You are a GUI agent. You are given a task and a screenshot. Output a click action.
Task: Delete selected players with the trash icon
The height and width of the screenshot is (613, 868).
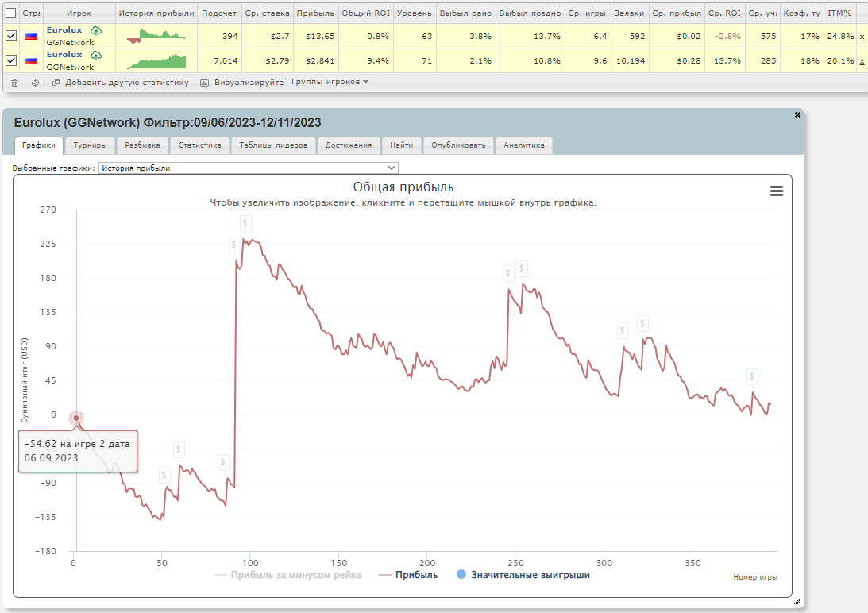15,83
